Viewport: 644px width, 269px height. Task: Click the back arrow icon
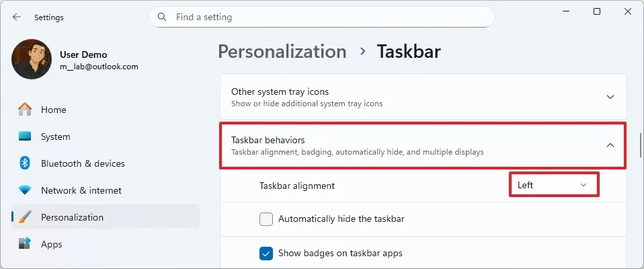tap(17, 17)
